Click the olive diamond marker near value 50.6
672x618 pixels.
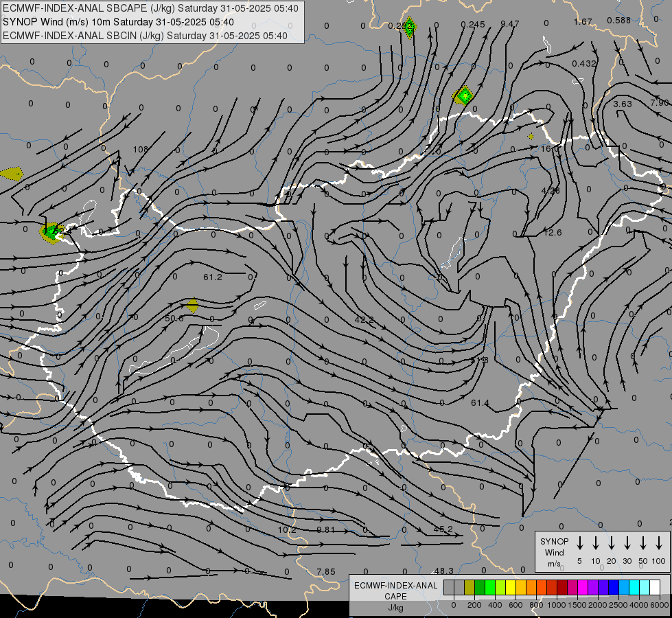pyautogui.click(x=192, y=306)
